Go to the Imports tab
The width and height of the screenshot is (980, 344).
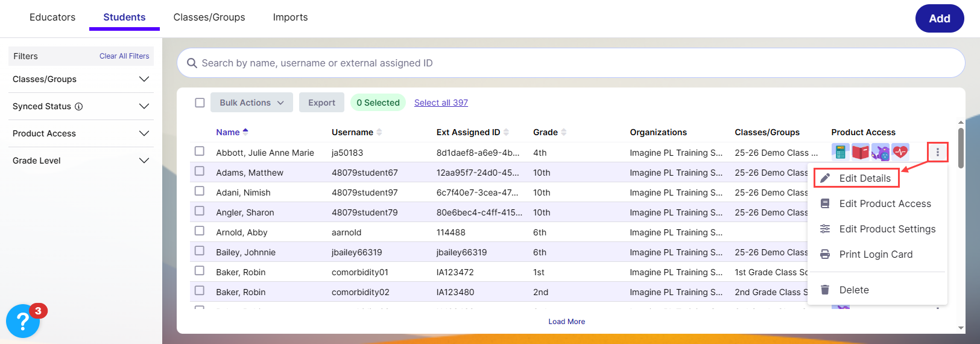point(290,17)
